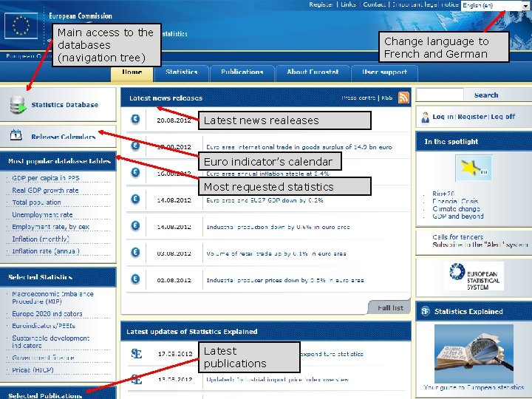This screenshot has height=399, width=532.
Task: Click the euro icon beside 20.08.2012 release
Action: pyautogui.click(x=135, y=119)
